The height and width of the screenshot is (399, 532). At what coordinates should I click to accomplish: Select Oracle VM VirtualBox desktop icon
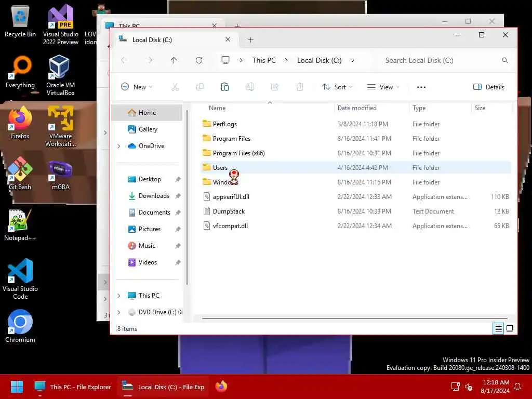click(60, 76)
